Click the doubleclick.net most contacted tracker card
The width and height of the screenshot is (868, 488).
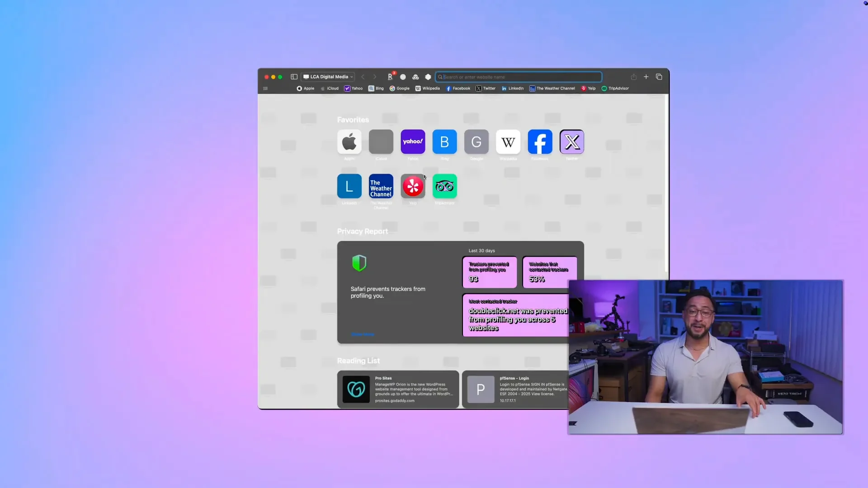click(515, 315)
